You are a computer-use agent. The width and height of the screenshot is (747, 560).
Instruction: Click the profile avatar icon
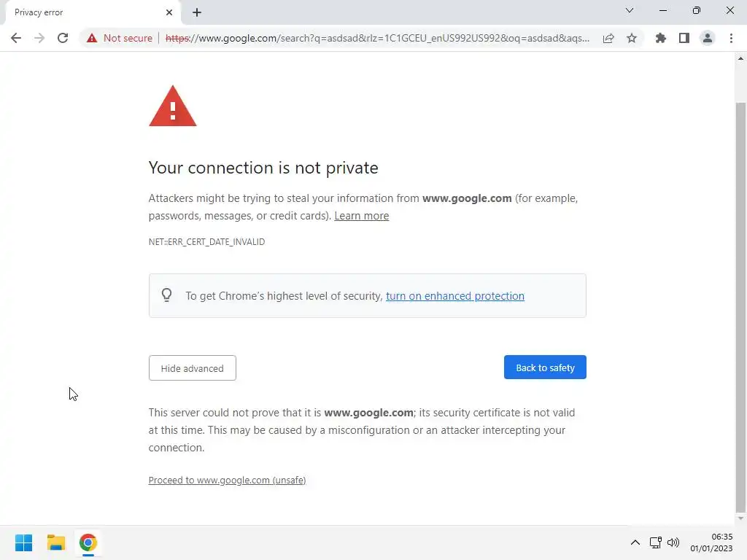(707, 38)
